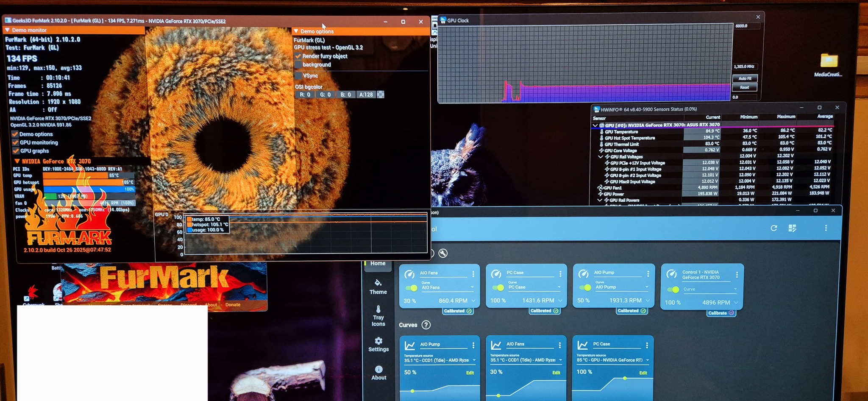868x401 pixels.
Task: Uncheck Demo options in Demo monitor
Action: click(x=15, y=134)
